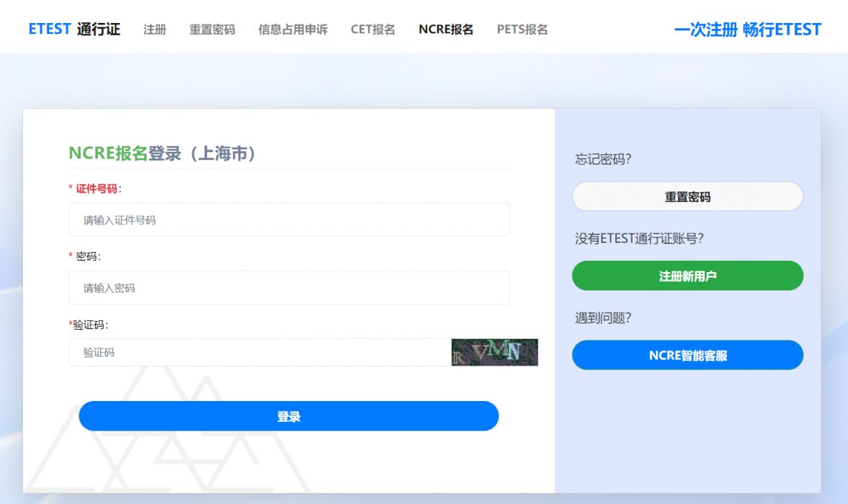Screen dimensions: 848x504
Task: Open the ETEST 通行证 home logo
Action: pos(74,30)
